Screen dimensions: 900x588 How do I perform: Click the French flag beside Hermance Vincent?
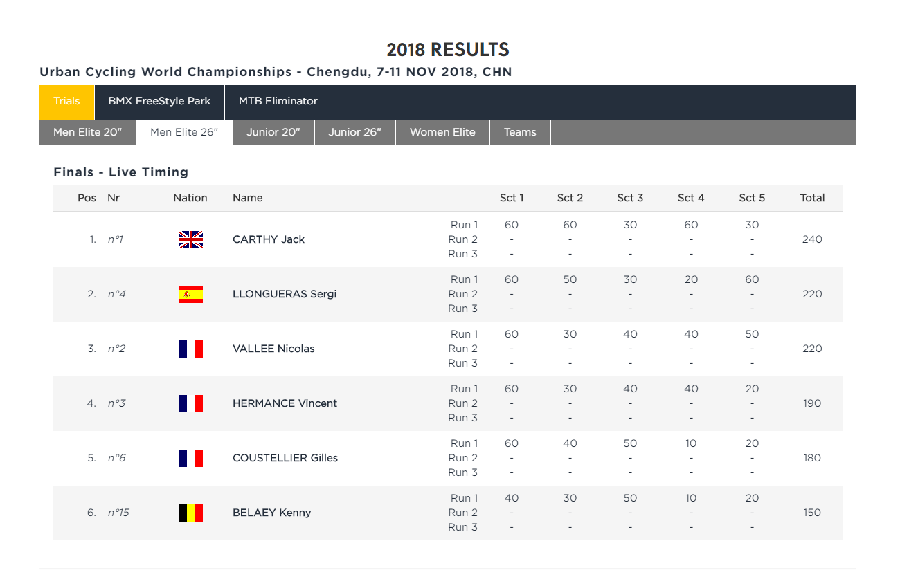tap(190, 403)
